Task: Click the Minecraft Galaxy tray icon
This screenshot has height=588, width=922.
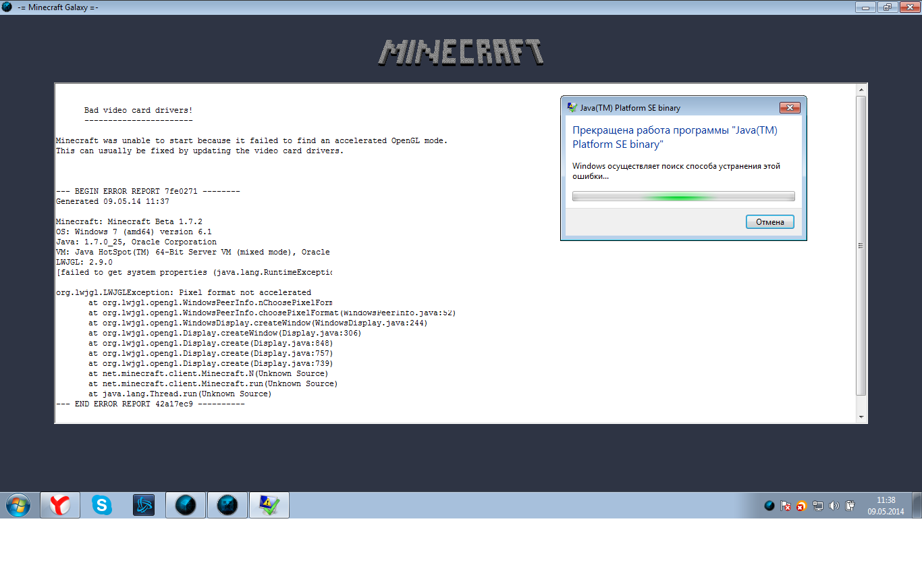Action: (769, 506)
